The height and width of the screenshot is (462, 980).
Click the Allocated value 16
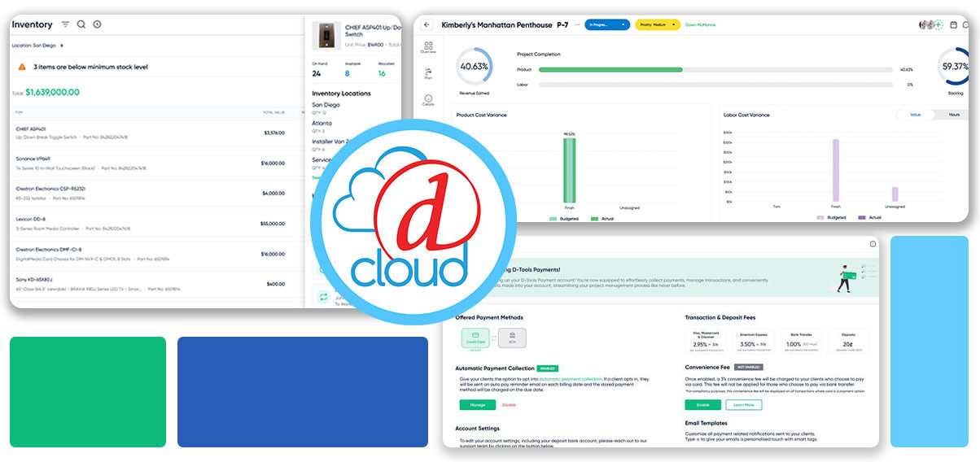(x=381, y=73)
